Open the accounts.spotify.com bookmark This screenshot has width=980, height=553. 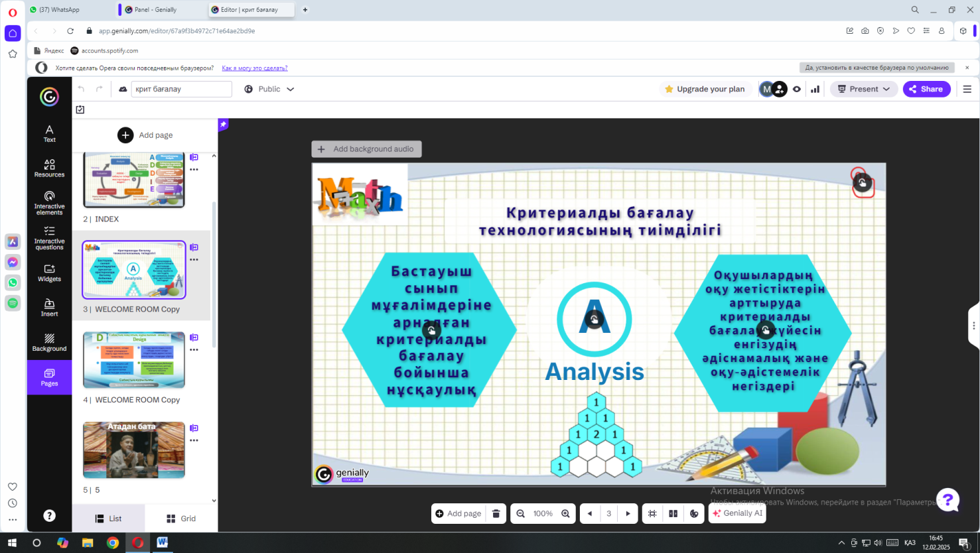pyautogui.click(x=104, y=50)
